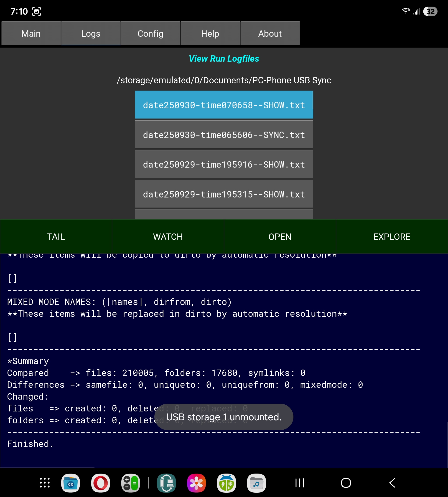Switch to the Main tab
The height and width of the screenshot is (497, 448).
pyautogui.click(x=31, y=33)
